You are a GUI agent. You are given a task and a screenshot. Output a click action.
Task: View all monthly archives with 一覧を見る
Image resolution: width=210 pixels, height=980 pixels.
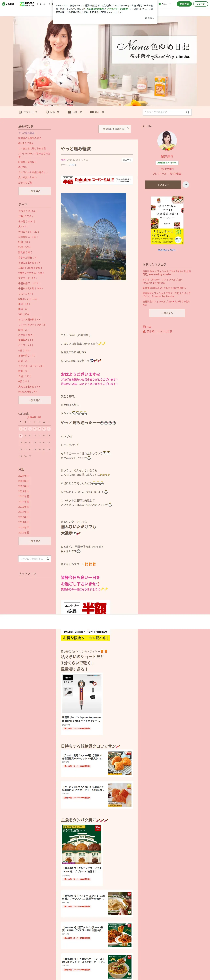[35, 541]
